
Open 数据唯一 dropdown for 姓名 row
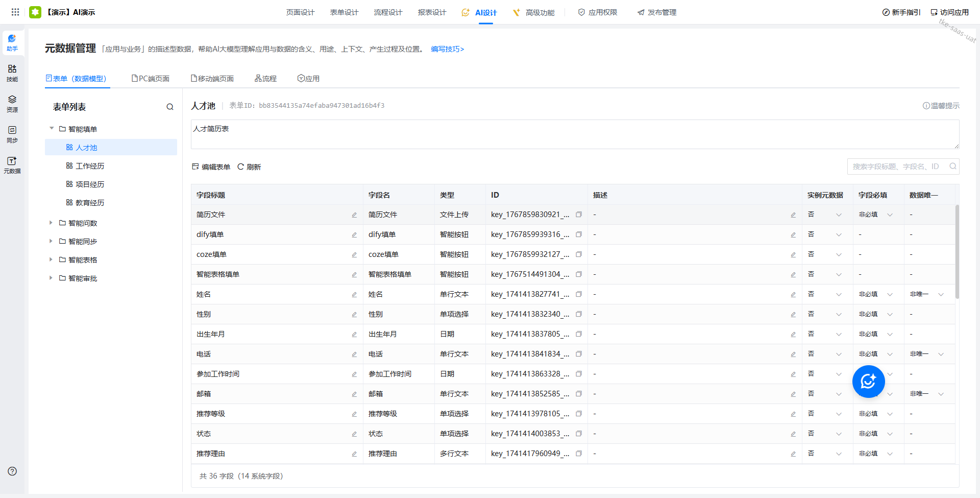[927, 294]
